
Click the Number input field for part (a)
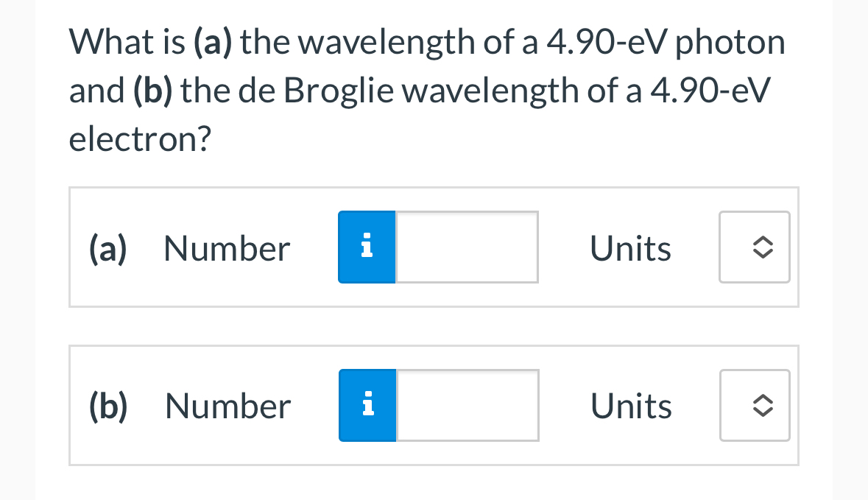[466, 247]
